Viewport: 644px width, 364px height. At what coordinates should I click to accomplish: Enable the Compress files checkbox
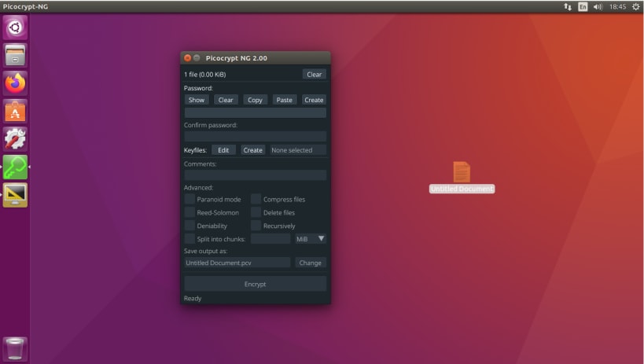click(256, 199)
